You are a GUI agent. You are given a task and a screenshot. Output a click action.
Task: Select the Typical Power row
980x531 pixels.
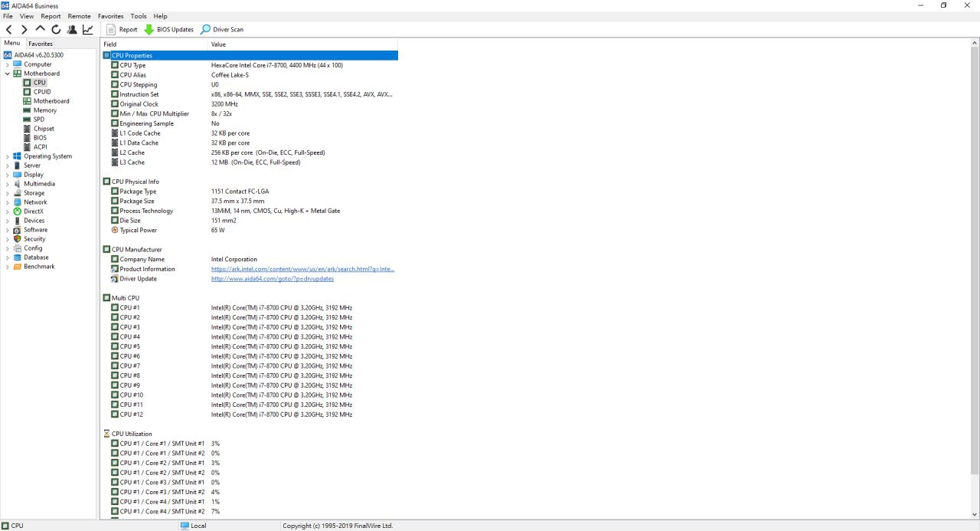coord(250,230)
